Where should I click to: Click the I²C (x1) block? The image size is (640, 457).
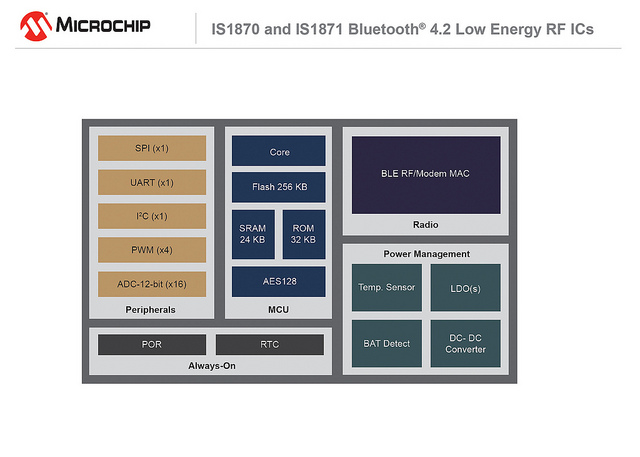152,216
